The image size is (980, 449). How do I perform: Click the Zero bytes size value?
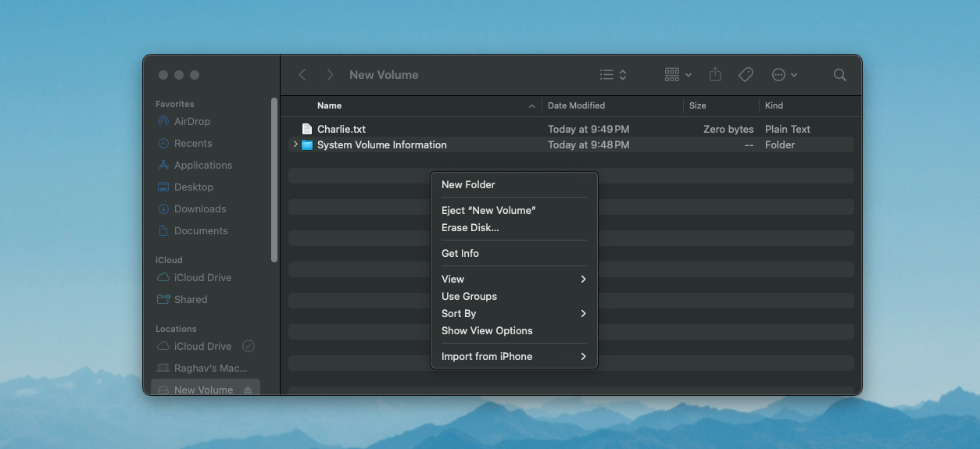728,129
